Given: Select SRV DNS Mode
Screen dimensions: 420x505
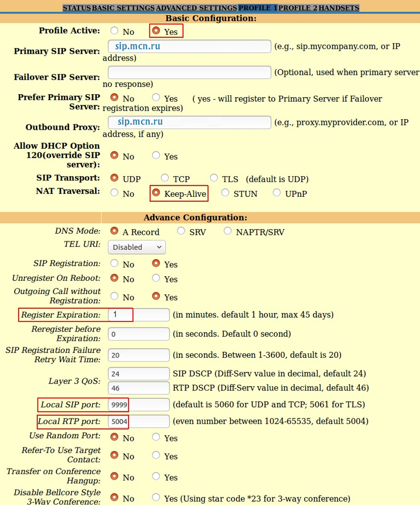Looking at the screenshot, I should (181, 231).
